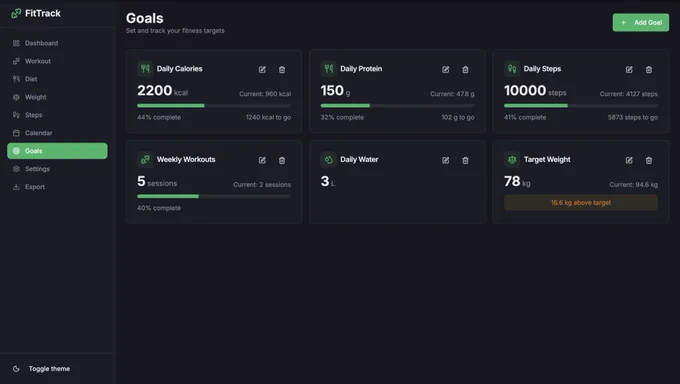Viewport: 680px width, 384px height.
Task: Delete the Daily Water goal
Action: (465, 160)
